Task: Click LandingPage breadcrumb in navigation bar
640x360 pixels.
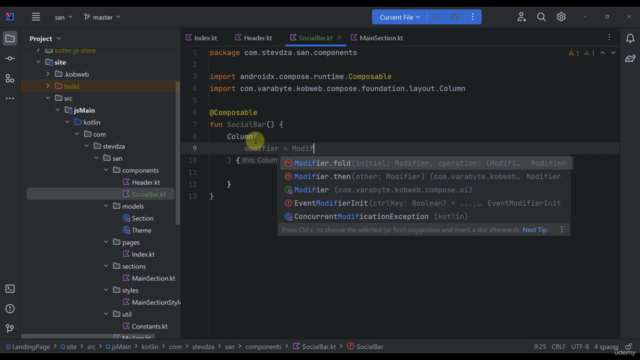Action: pyautogui.click(x=28, y=347)
